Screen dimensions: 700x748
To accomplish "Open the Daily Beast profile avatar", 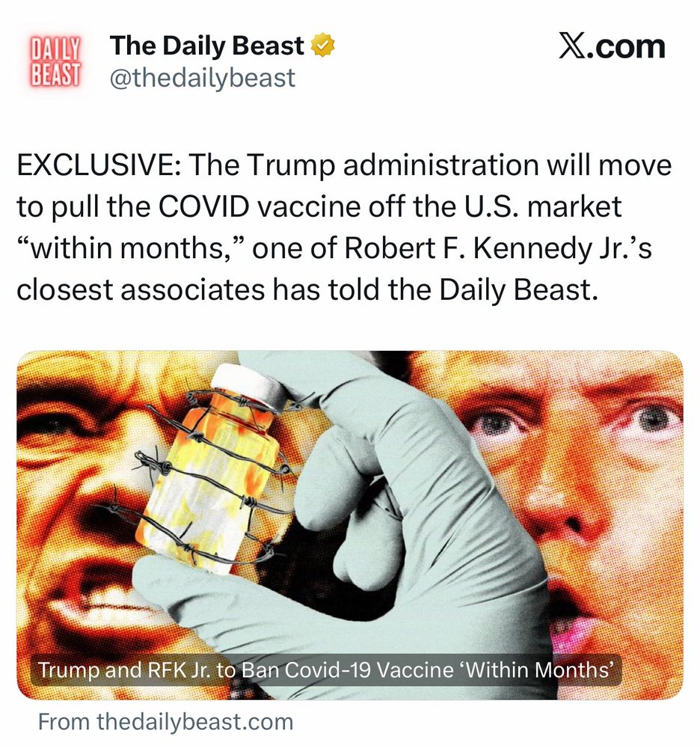I will [55, 62].
